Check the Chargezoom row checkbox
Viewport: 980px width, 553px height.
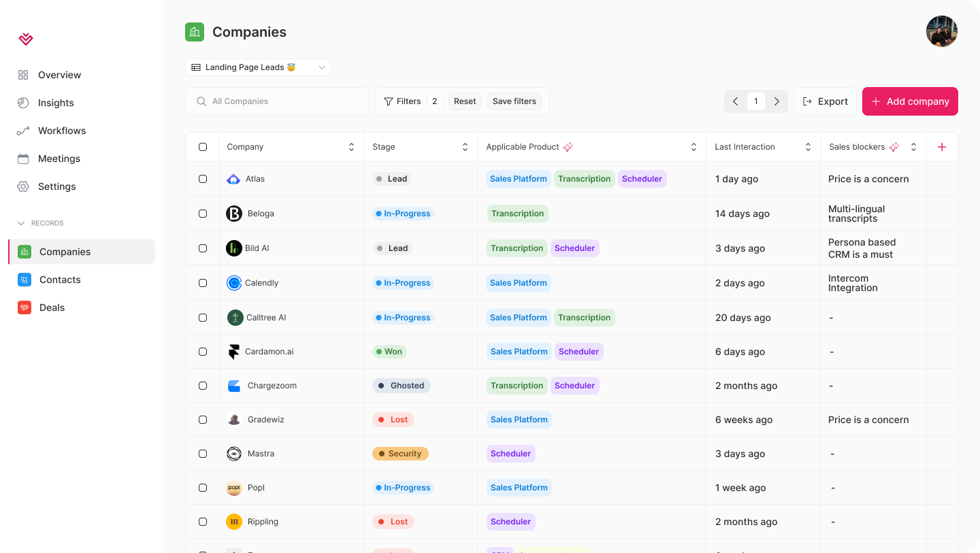(203, 386)
